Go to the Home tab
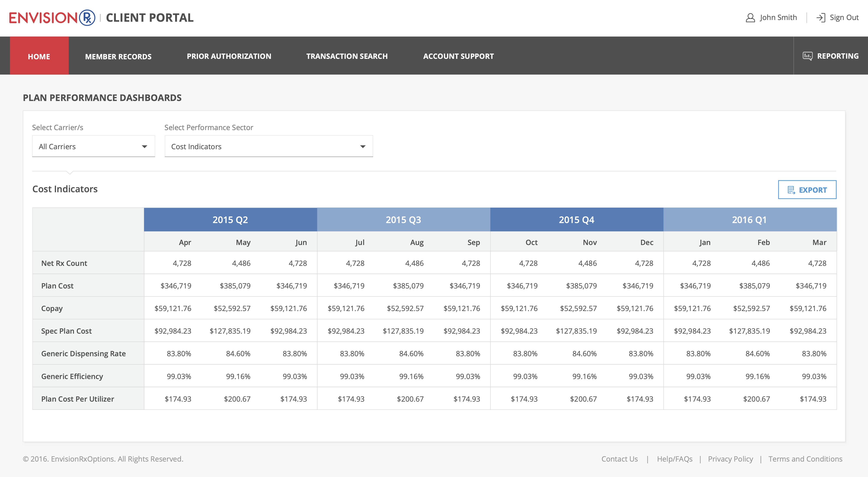Viewport: 868px width, 477px height. 39,56
